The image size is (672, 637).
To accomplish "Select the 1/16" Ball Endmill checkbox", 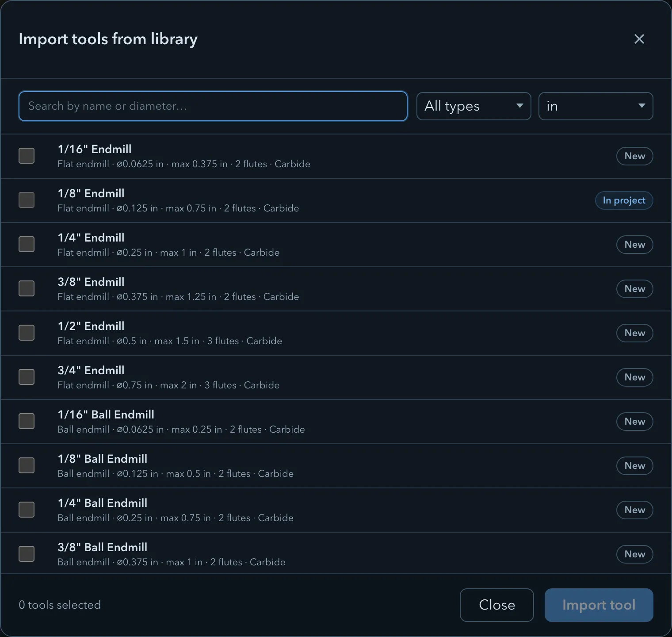I will 27,421.
